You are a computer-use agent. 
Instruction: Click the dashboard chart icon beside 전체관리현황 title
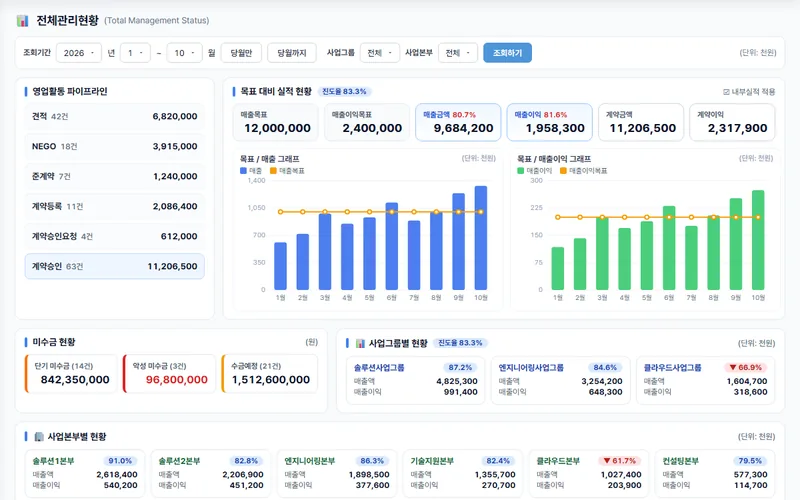pyautogui.click(x=22, y=21)
